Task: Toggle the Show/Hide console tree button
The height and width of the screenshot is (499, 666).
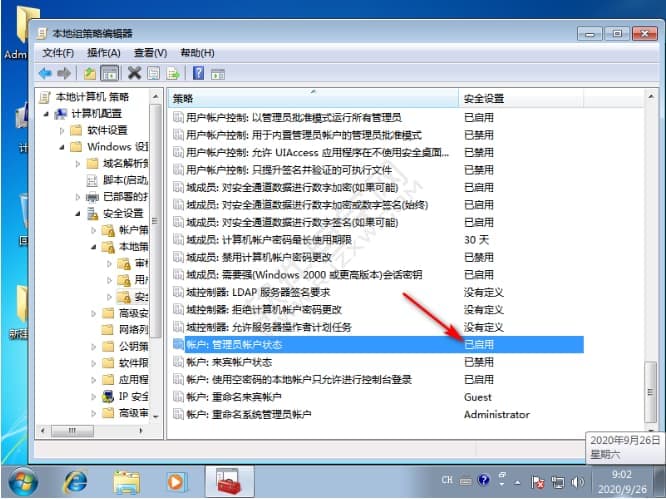Action: point(110,73)
